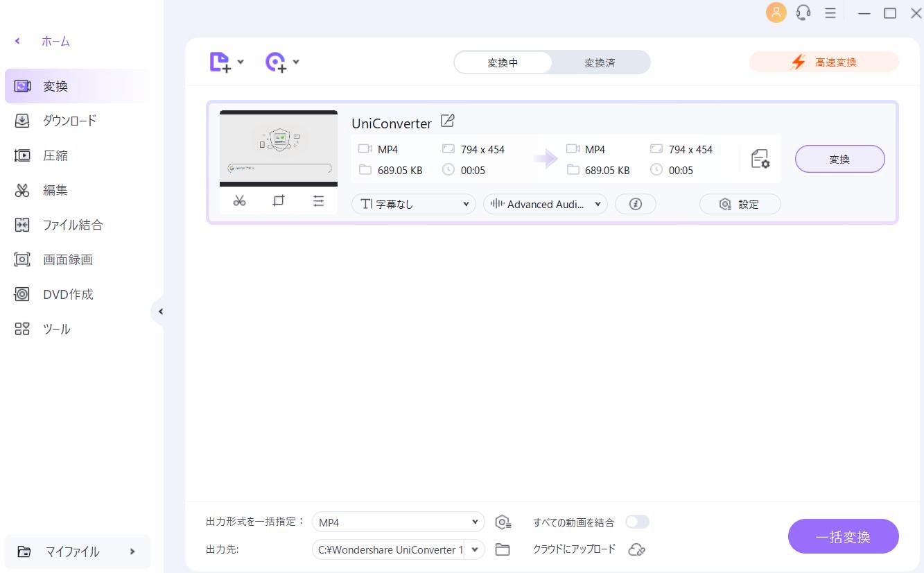Click the 画面録画 sidebar icon

click(x=22, y=259)
